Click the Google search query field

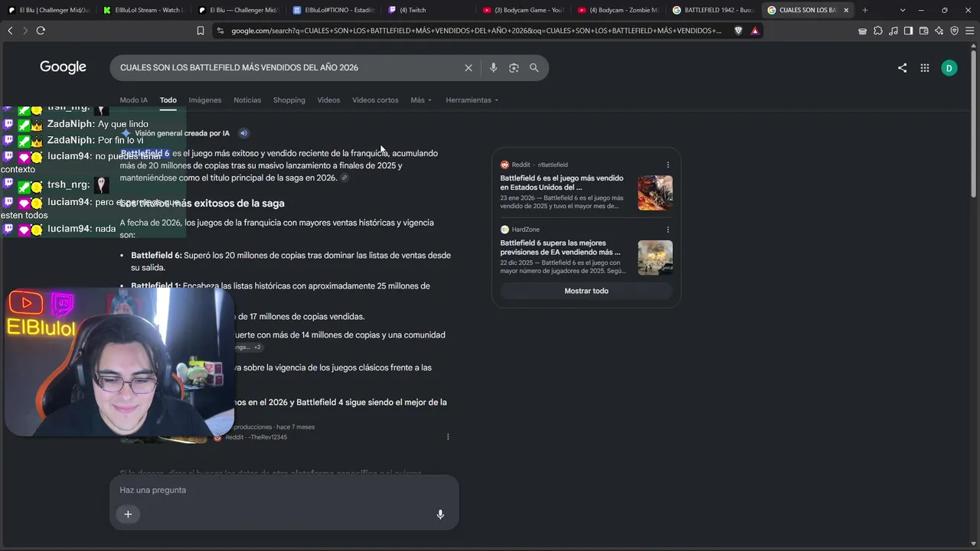288,67
